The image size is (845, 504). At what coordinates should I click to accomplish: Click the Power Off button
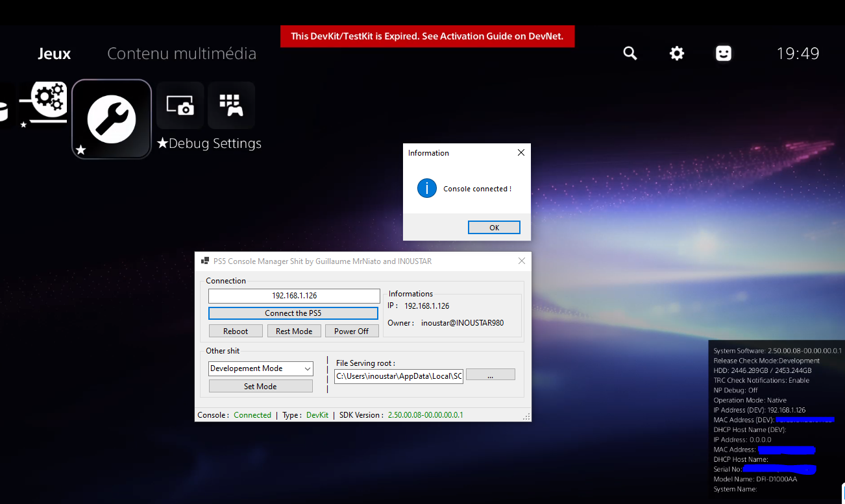coord(351,331)
